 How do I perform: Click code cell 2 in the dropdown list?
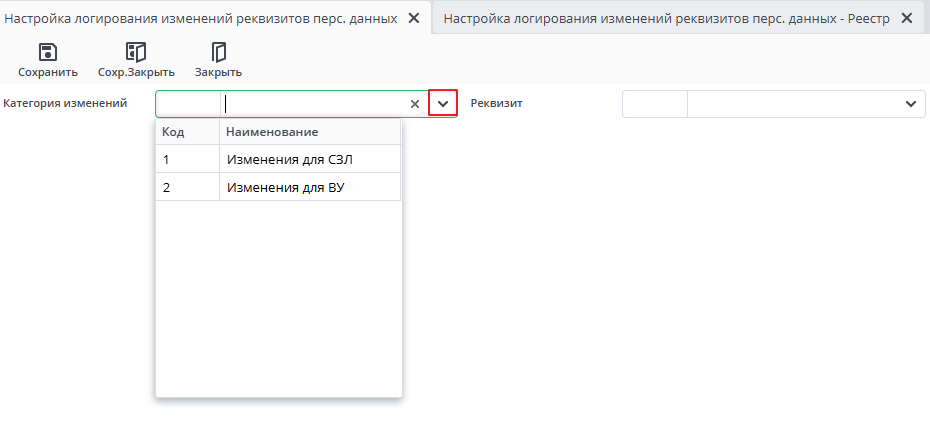click(187, 187)
